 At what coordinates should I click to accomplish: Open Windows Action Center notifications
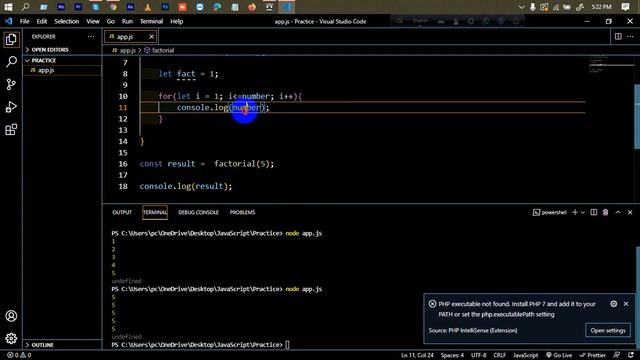coord(625,7)
